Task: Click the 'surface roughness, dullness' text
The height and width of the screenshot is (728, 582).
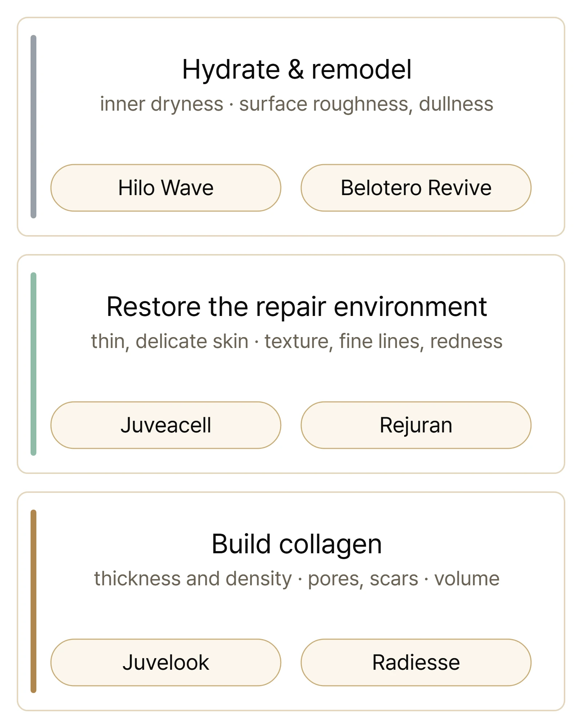Action: tap(366, 104)
